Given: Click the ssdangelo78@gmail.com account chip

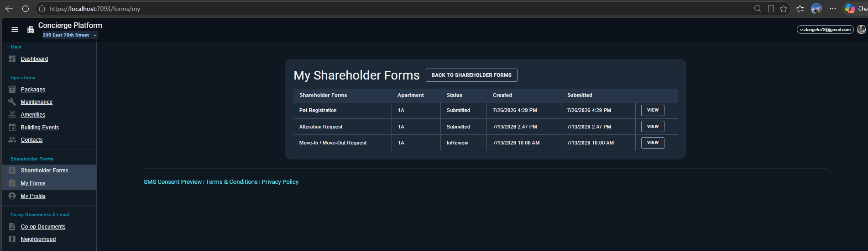Looking at the screenshot, I should pos(825,30).
